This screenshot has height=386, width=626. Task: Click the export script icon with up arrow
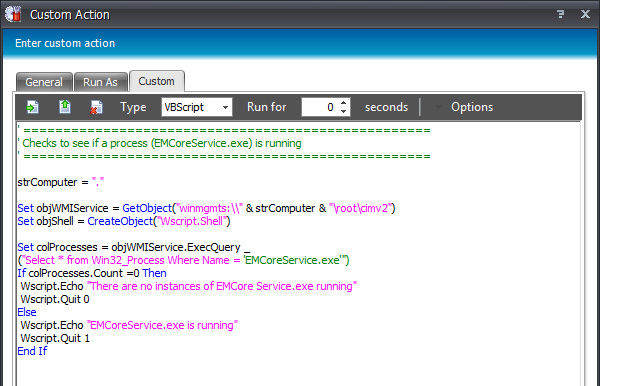65,107
